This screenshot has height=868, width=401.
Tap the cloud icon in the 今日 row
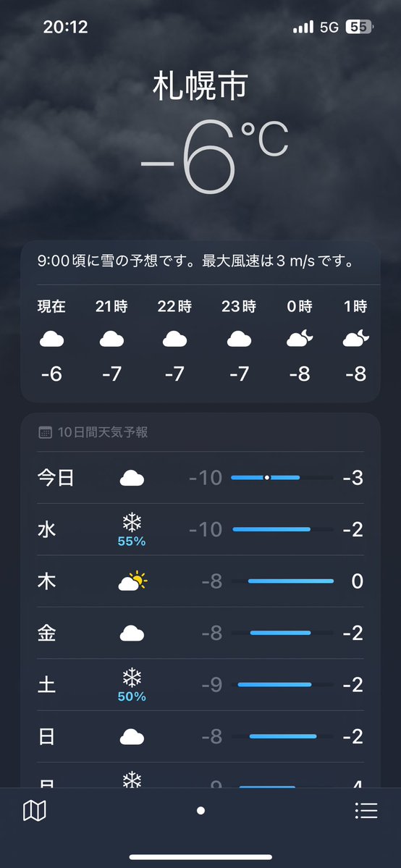coord(132,478)
